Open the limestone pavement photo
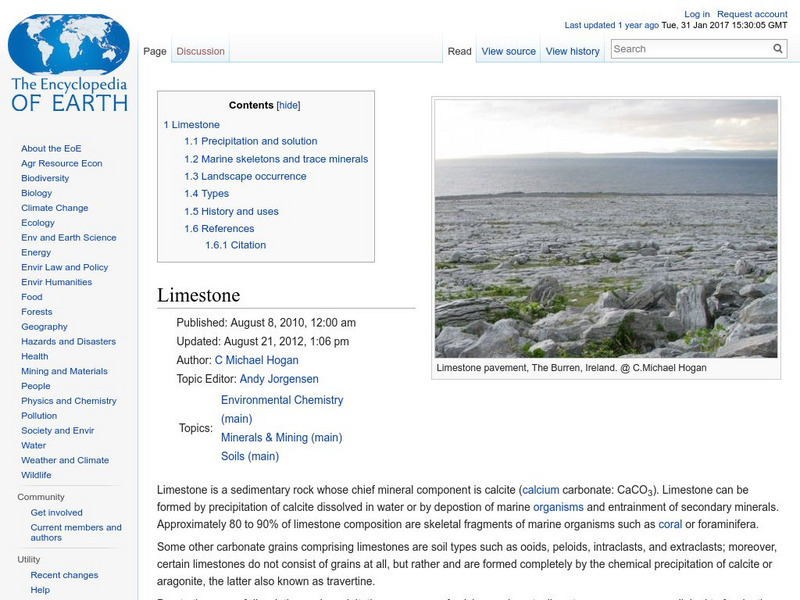 point(606,228)
